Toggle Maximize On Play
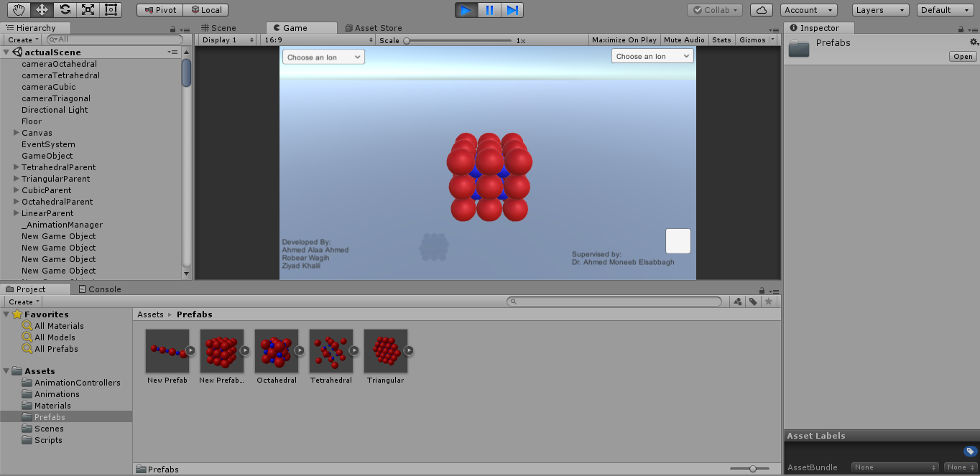 point(624,40)
